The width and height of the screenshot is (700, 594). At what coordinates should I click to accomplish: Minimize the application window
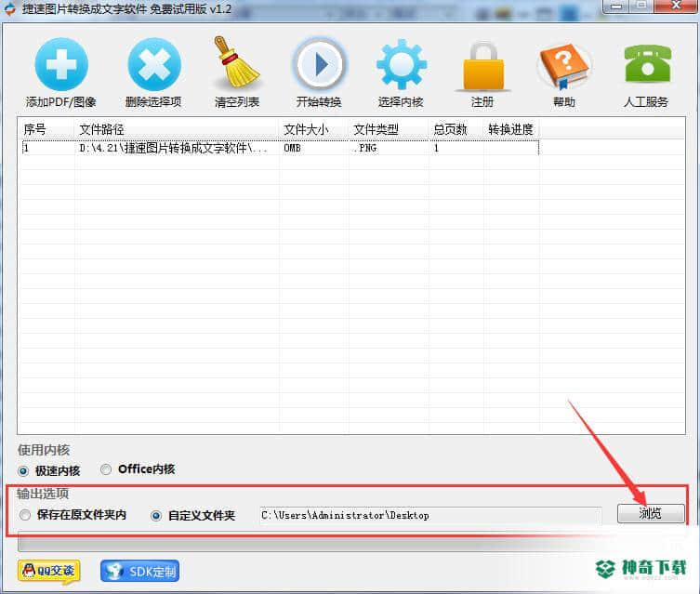pyautogui.click(x=616, y=7)
